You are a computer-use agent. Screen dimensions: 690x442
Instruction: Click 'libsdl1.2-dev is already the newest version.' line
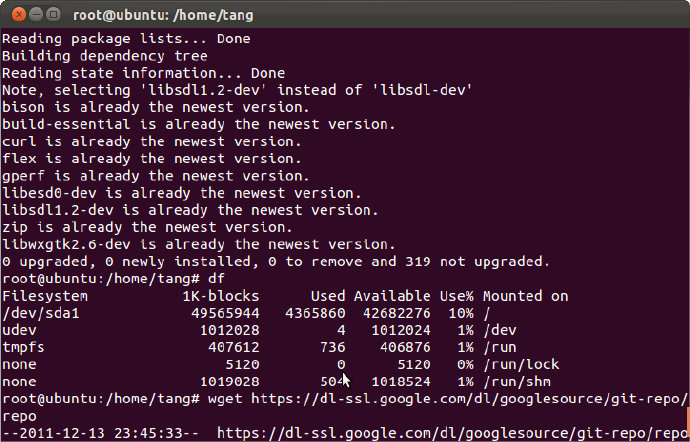(191, 210)
